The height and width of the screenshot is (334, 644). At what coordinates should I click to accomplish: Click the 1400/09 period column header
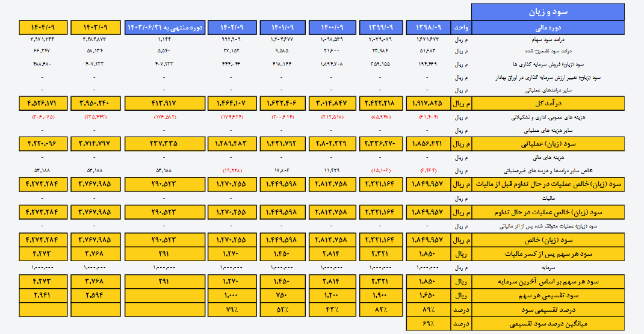tap(333, 28)
